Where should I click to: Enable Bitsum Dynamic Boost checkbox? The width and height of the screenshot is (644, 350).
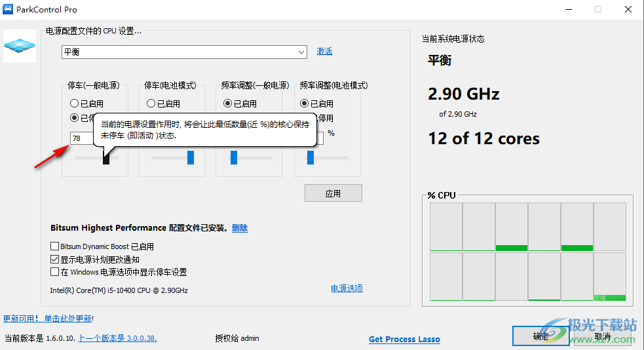click(x=54, y=246)
